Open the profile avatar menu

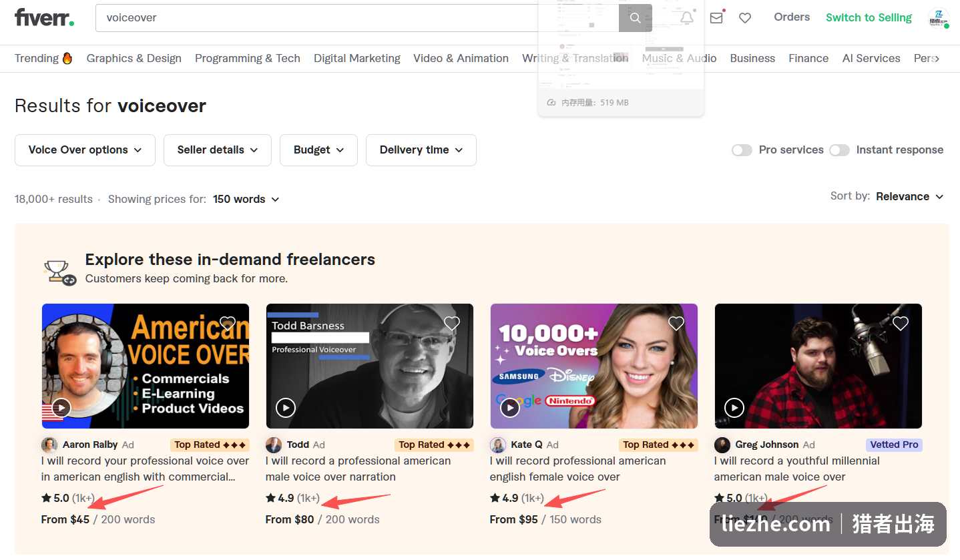[939, 18]
